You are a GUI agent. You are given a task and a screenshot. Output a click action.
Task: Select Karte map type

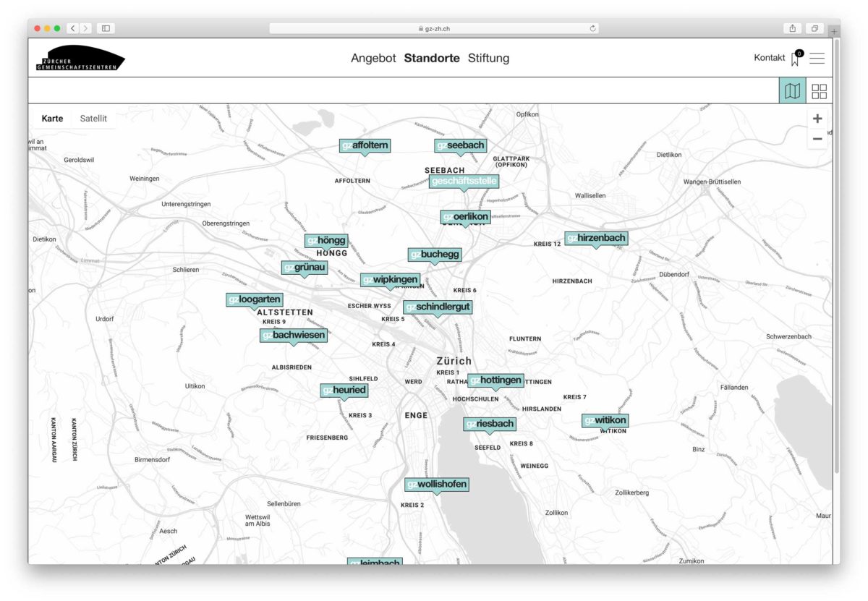(x=52, y=119)
